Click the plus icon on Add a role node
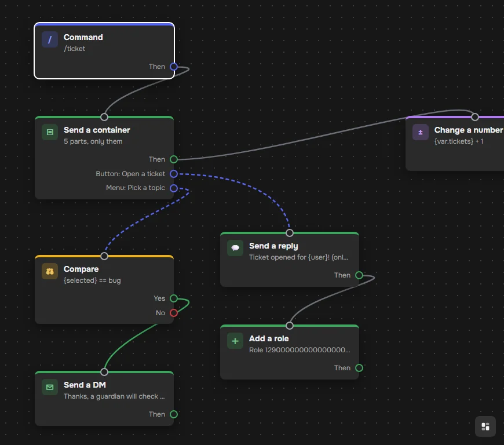504x445 pixels. click(235, 341)
